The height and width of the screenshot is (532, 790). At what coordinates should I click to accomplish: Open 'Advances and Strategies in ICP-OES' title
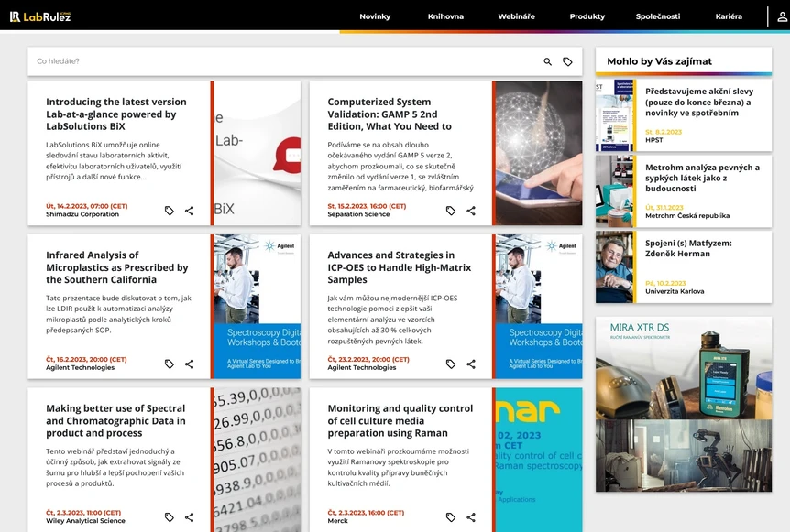400,267
